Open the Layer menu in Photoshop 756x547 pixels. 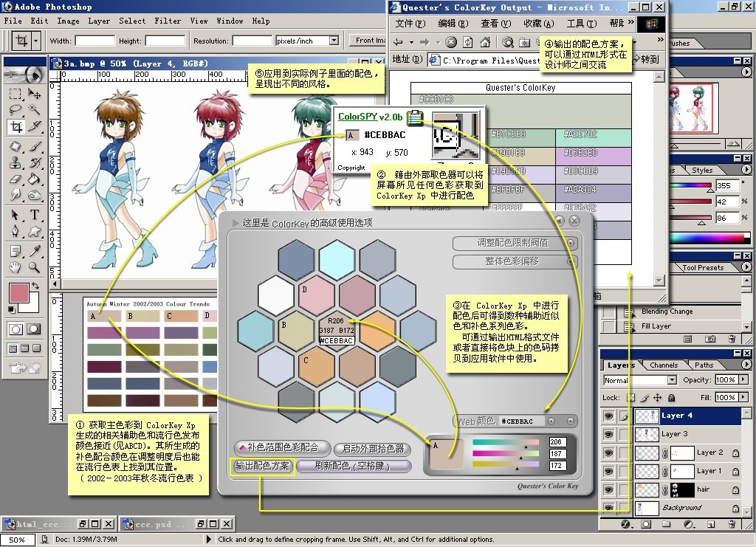click(x=99, y=21)
